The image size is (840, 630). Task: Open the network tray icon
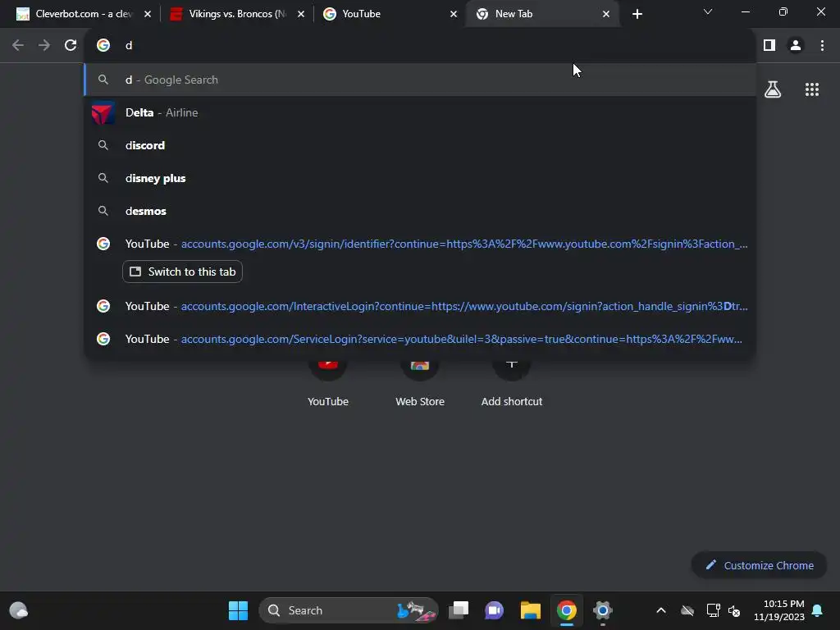click(713, 610)
